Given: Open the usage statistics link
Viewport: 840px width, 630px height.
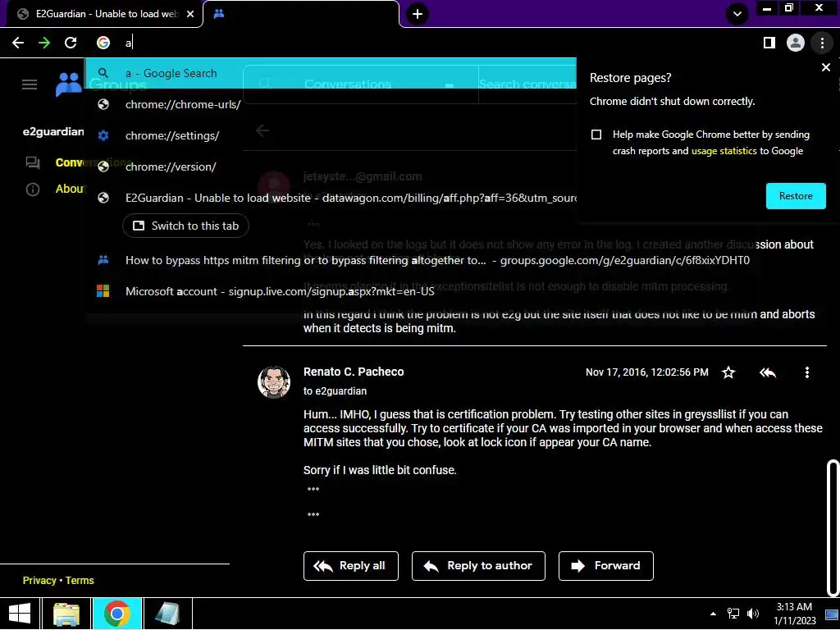Looking at the screenshot, I should click(x=724, y=151).
